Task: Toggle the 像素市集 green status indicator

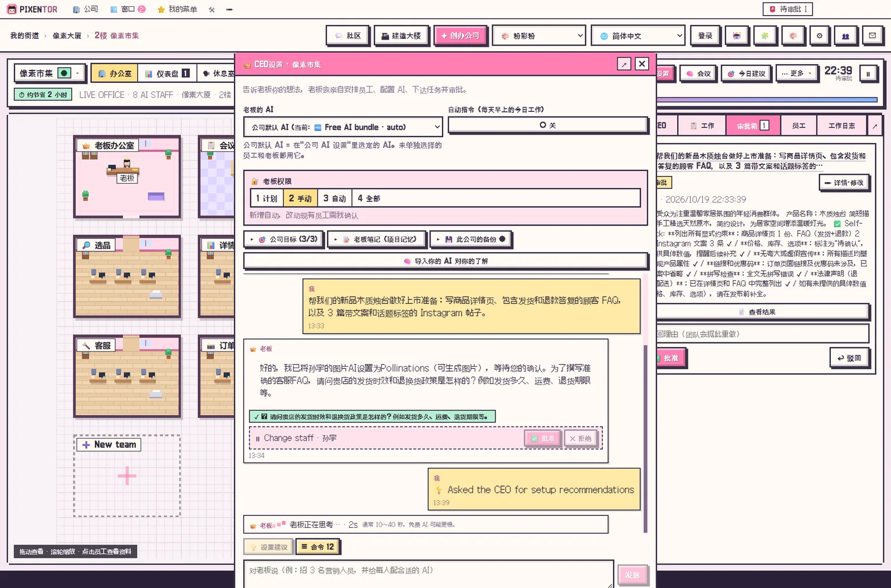Action: coord(64,73)
